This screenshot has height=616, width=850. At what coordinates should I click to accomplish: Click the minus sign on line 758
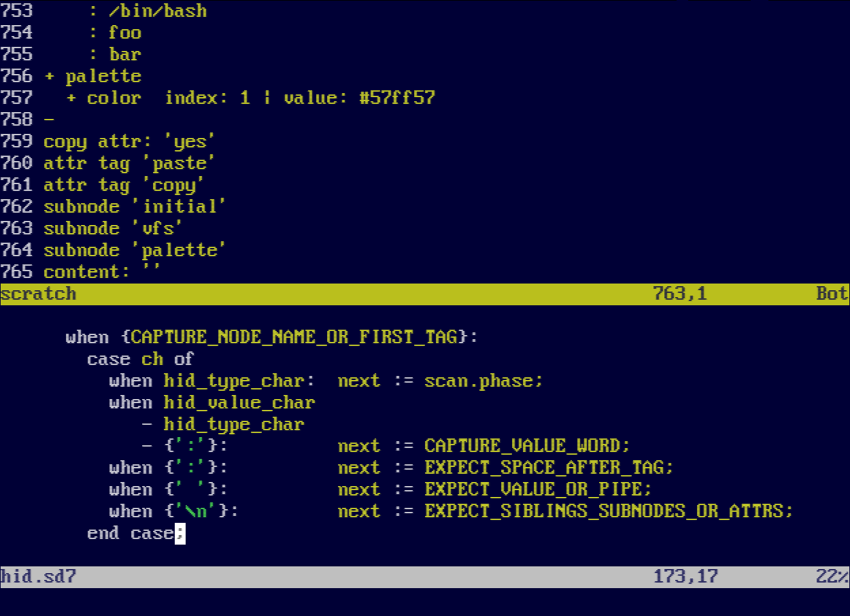49,120
